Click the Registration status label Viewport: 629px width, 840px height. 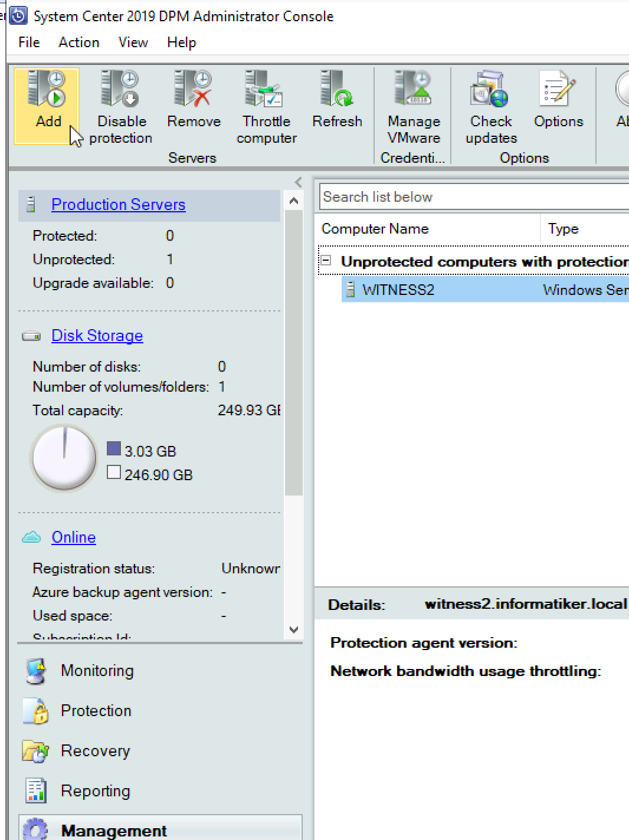point(94,569)
